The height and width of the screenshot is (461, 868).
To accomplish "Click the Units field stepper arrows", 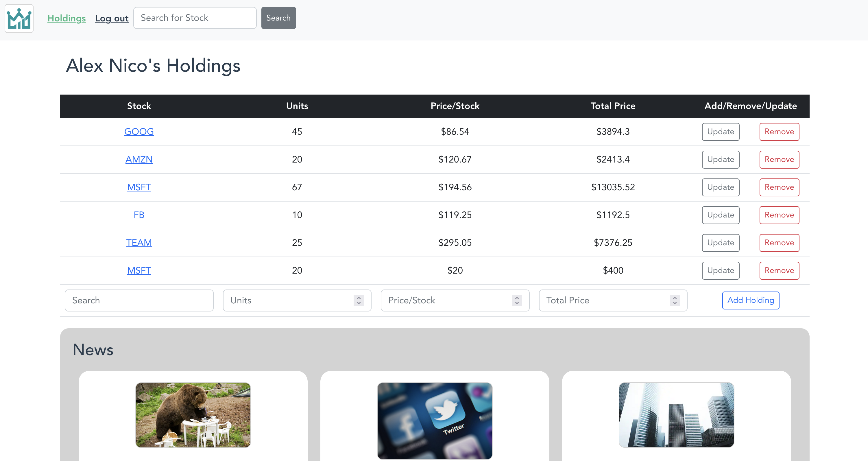I will (359, 300).
